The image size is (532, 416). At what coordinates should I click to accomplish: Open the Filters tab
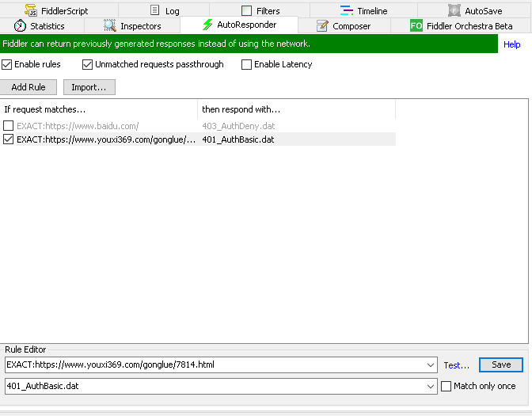tap(260, 10)
